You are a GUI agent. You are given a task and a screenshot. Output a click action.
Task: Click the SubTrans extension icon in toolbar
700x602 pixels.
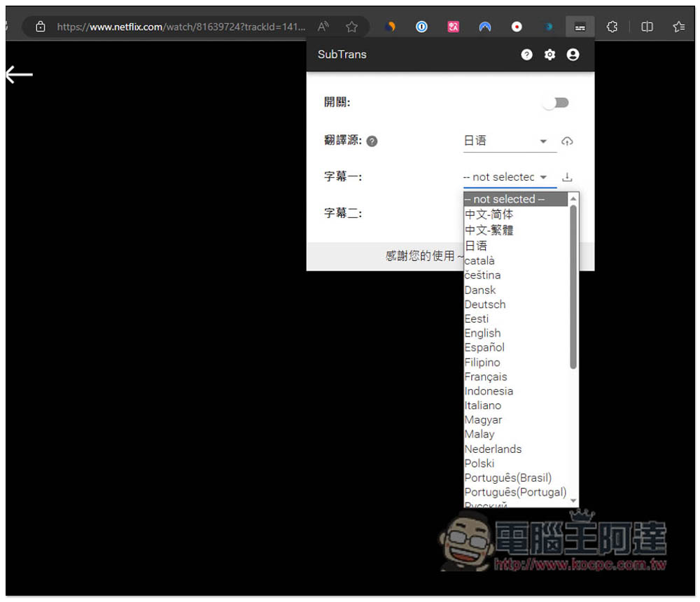[580, 27]
